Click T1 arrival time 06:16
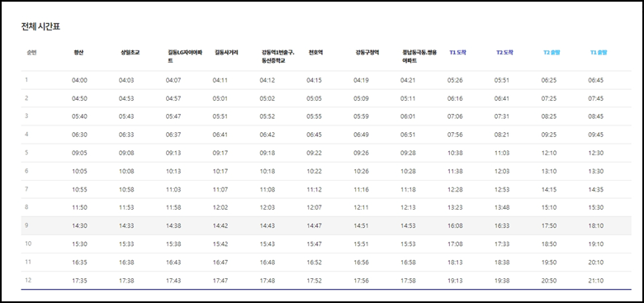 coord(455,98)
